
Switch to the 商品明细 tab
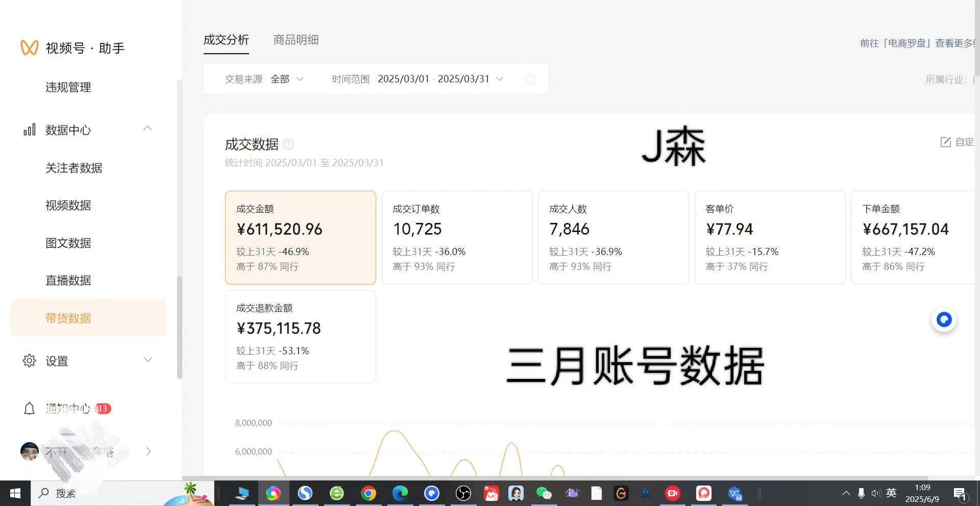point(296,40)
